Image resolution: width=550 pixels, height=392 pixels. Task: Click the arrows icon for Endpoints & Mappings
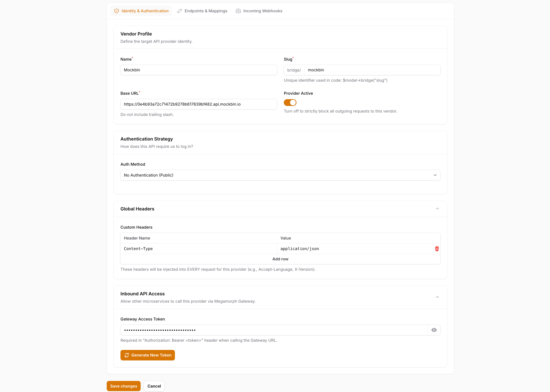point(179,11)
